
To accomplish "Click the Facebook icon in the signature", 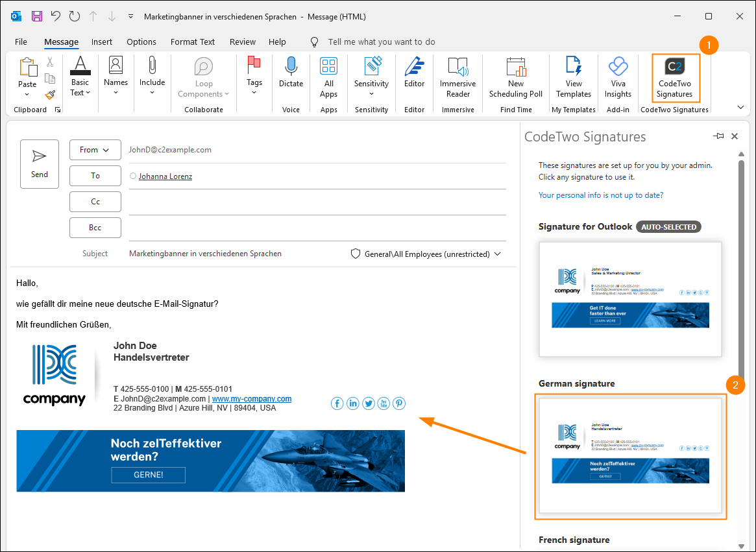I will (337, 403).
